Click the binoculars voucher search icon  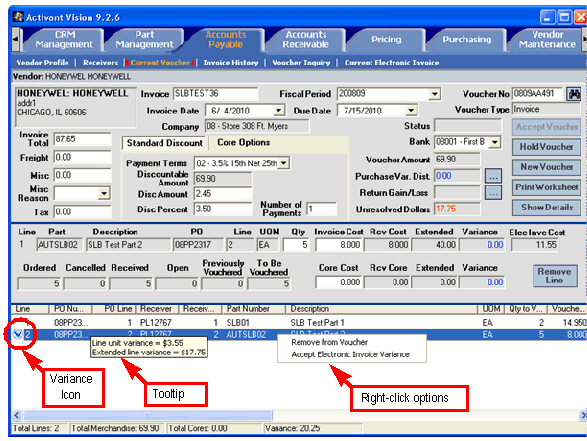[x=573, y=94]
